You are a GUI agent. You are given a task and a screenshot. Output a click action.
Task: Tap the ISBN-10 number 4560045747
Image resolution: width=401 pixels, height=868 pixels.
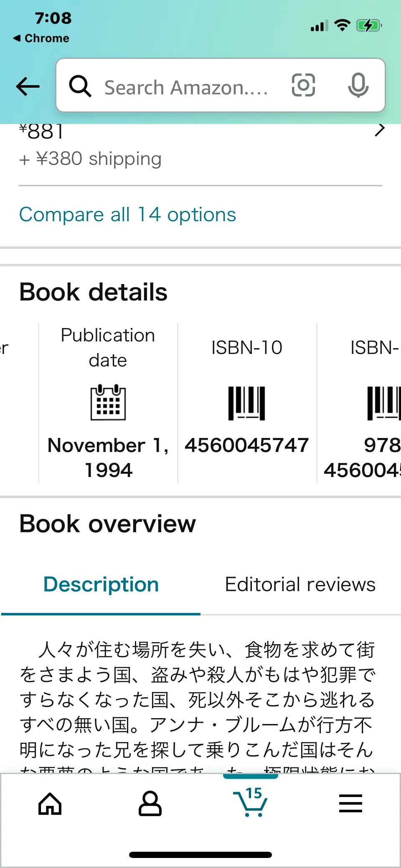click(x=247, y=445)
